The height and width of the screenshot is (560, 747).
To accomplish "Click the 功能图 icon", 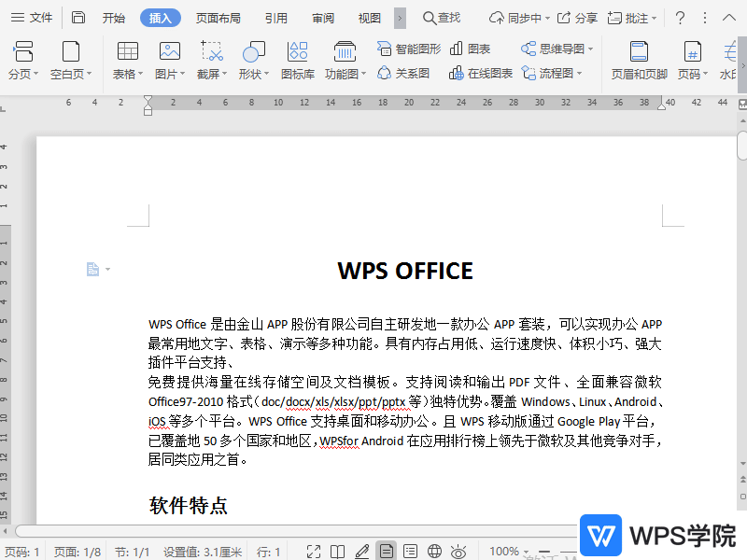I will 345,51.
